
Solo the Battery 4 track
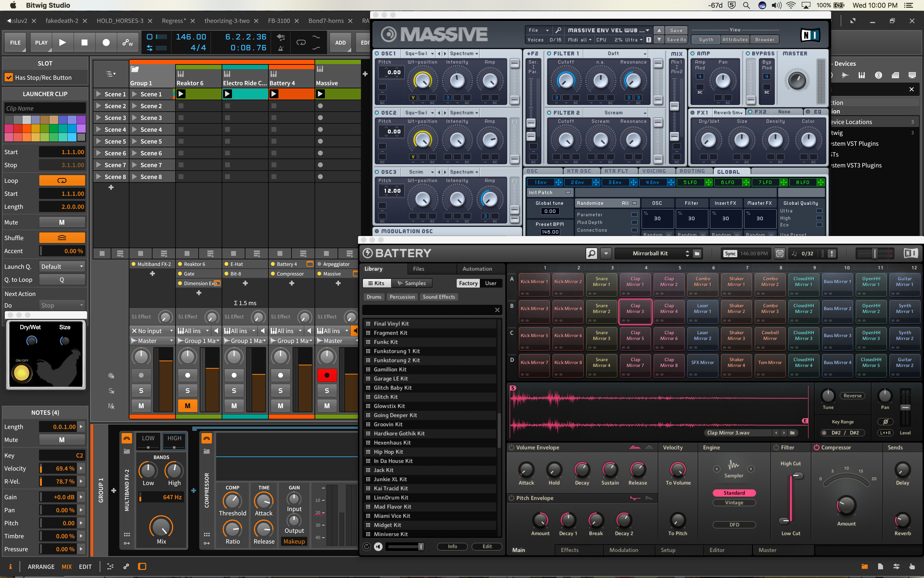tap(280, 390)
